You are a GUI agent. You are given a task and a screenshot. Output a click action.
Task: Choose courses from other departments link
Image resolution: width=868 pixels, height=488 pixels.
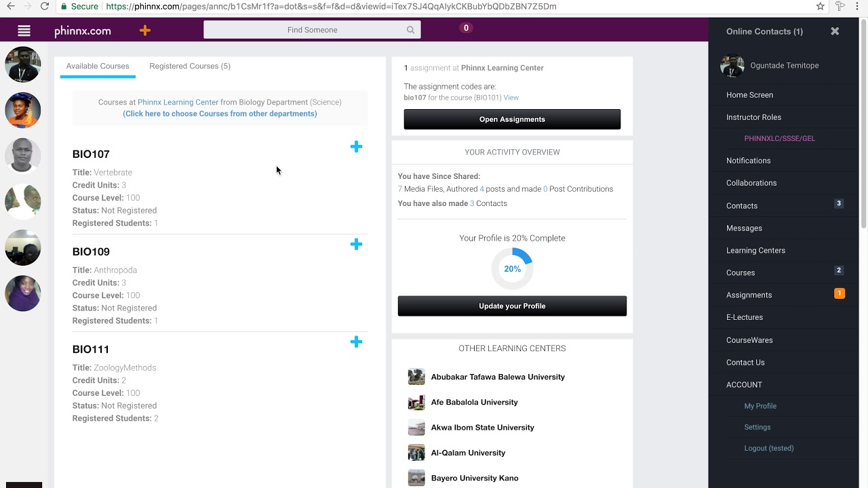[220, 114]
